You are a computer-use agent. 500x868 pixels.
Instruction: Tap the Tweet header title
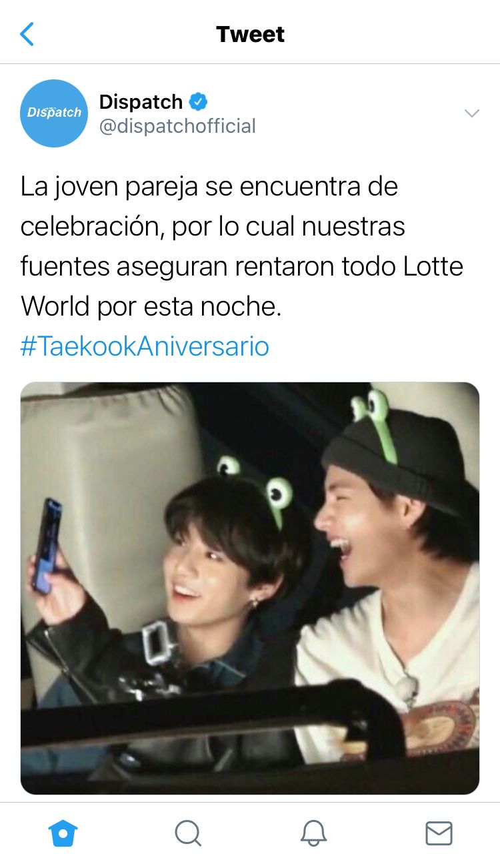pyautogui.click(x=250, y=34)
